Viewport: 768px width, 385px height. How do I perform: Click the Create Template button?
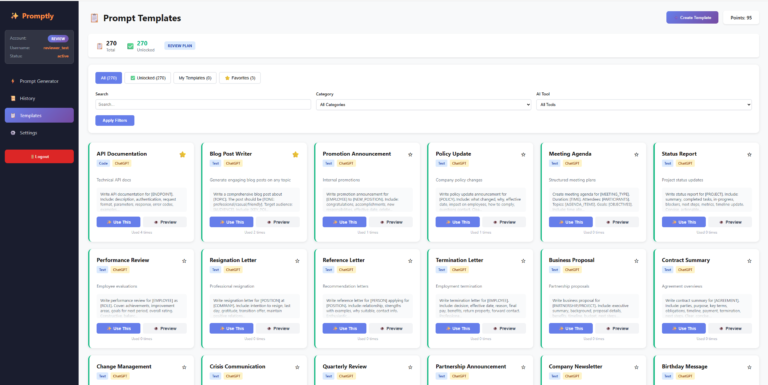[692, 18]
